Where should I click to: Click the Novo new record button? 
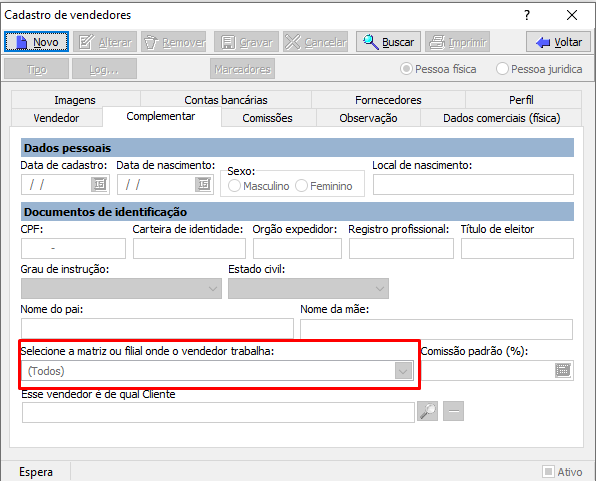[x=36, y=42]
